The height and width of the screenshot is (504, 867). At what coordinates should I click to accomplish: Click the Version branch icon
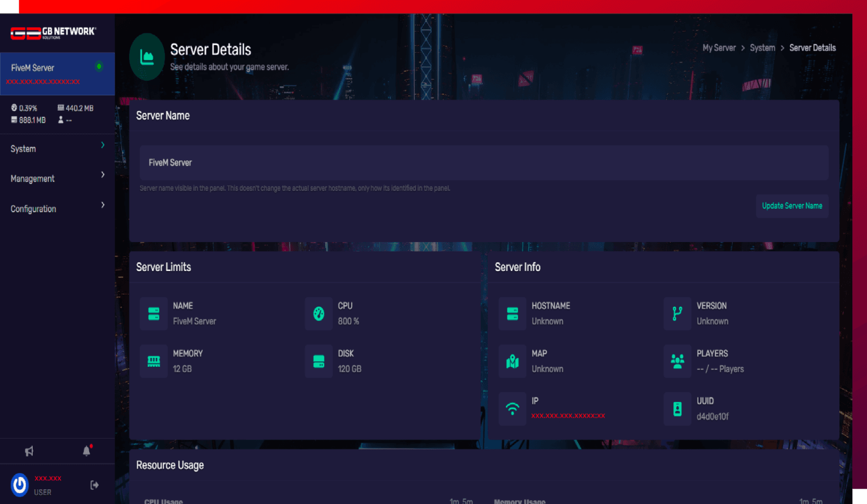(677, 314)
